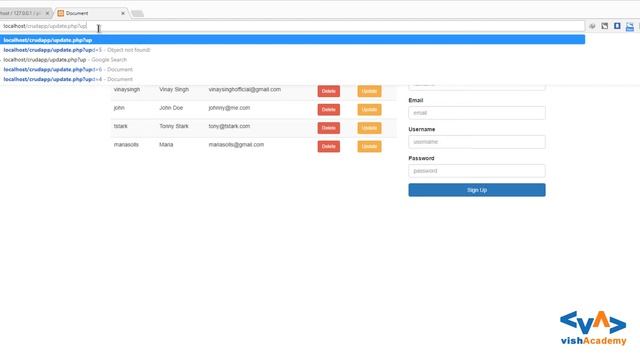Click username vinaysingh in the table
This screenshot has height=360, width=640.
click(127, 89)
